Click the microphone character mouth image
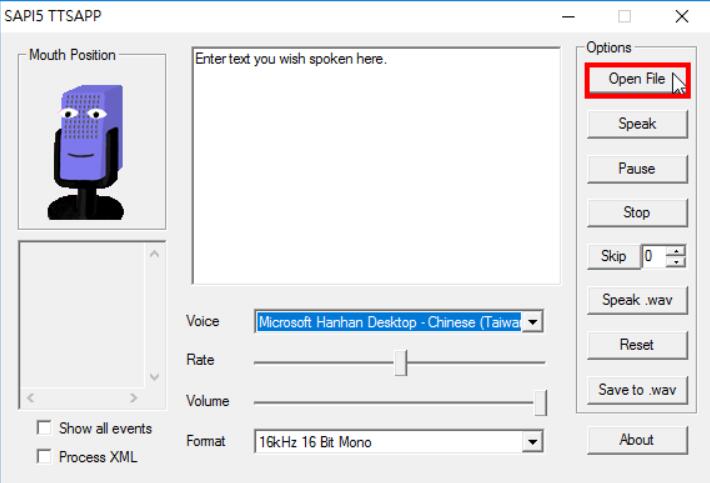Viewport: 710px width, 483px height. pos(86,152)
